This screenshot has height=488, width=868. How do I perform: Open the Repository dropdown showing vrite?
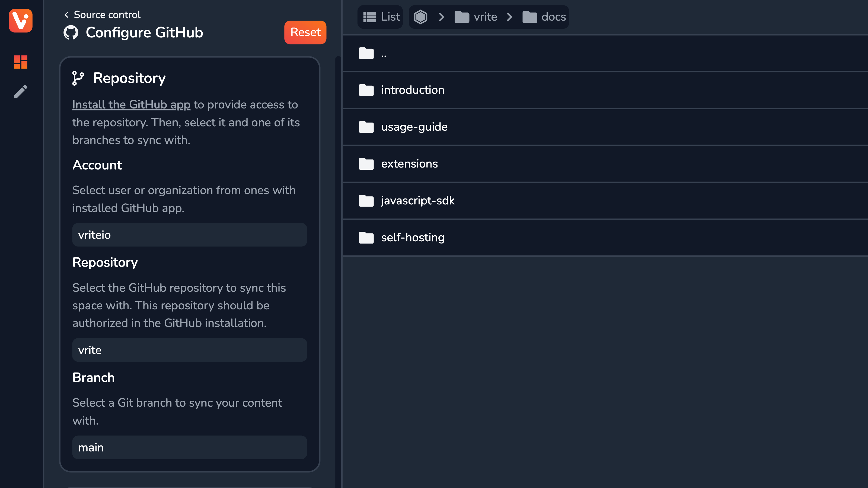pos(190,350)
